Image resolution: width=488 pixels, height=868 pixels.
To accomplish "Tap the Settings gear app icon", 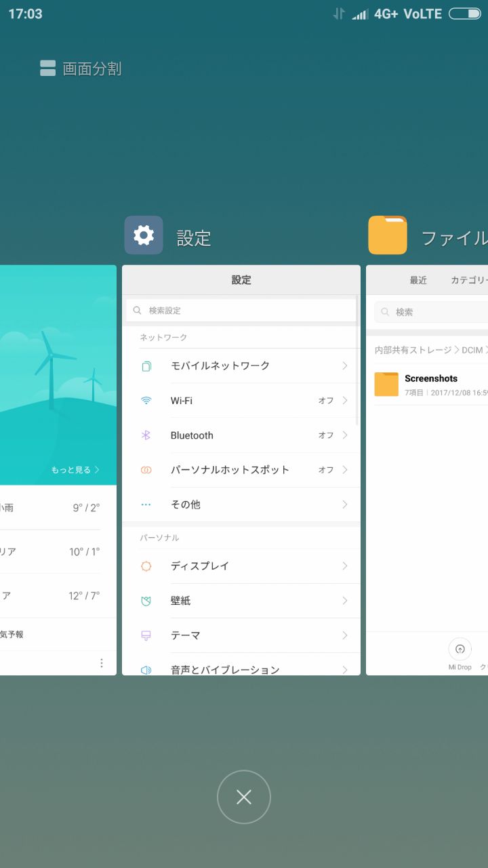I will click(x=144, y=235).
